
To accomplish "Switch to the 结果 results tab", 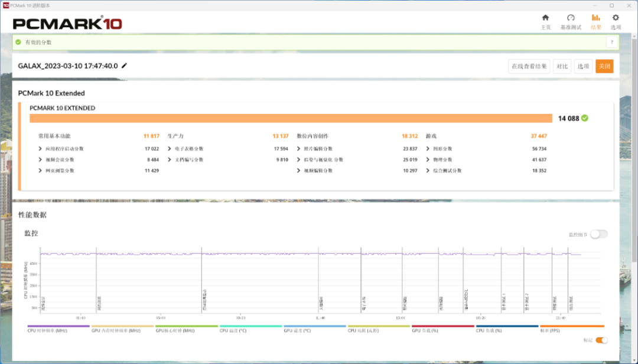I will click(x=595, y=22).
